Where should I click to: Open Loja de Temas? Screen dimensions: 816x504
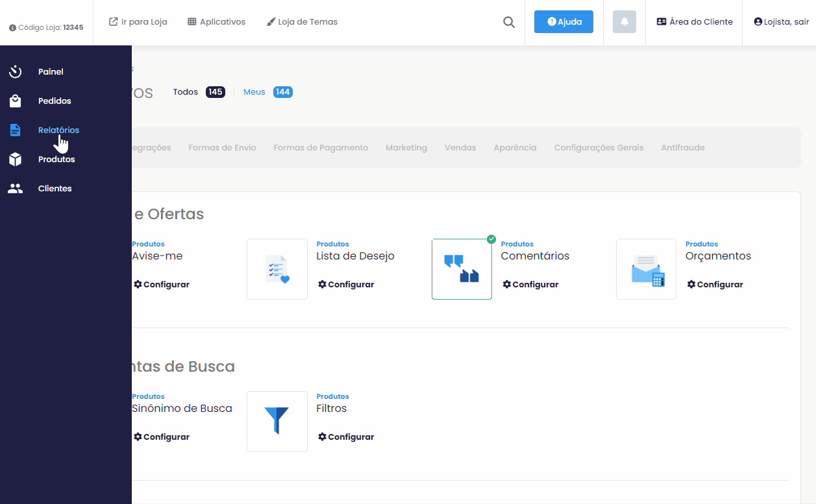302,22
